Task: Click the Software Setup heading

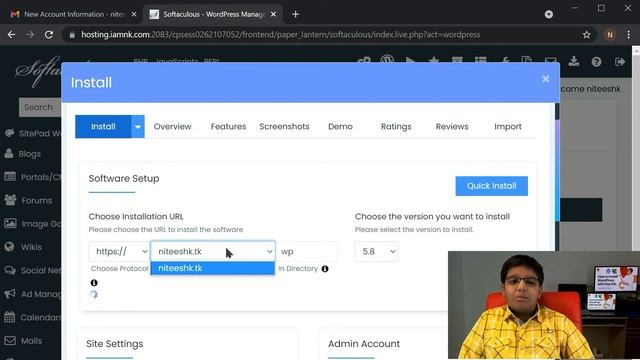Action: point(124,178)
